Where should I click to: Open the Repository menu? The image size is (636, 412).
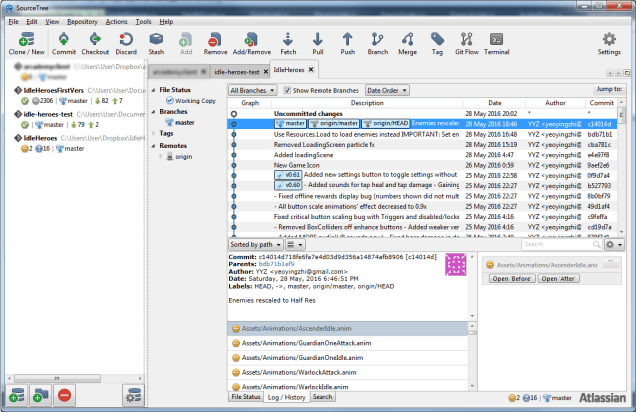[83, 21]
